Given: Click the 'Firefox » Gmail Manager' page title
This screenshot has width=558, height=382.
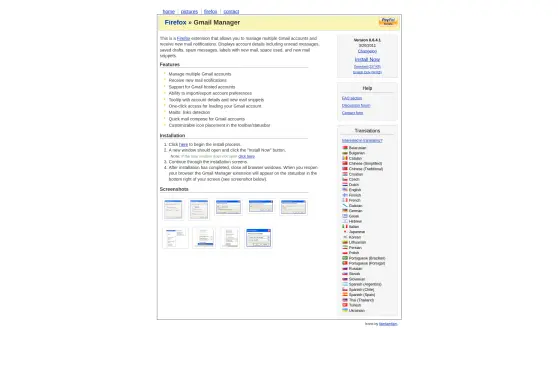Looking at the screenshot, I should [x=202, y=22].
